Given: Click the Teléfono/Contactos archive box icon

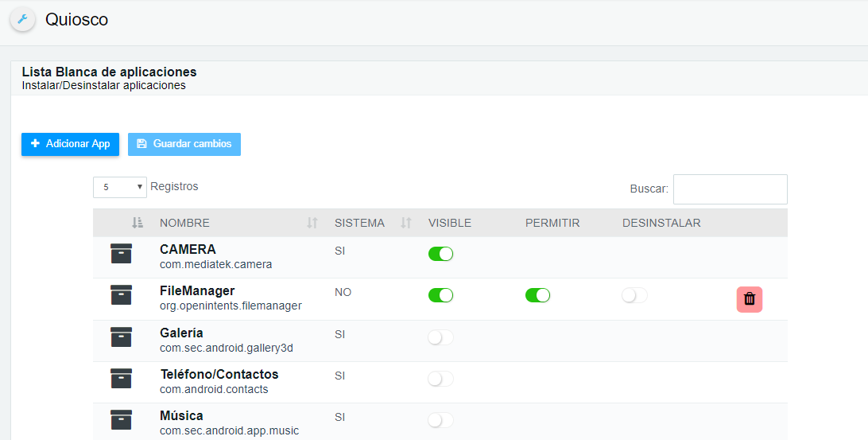Looking at the screenshot, I should (122, 379).
